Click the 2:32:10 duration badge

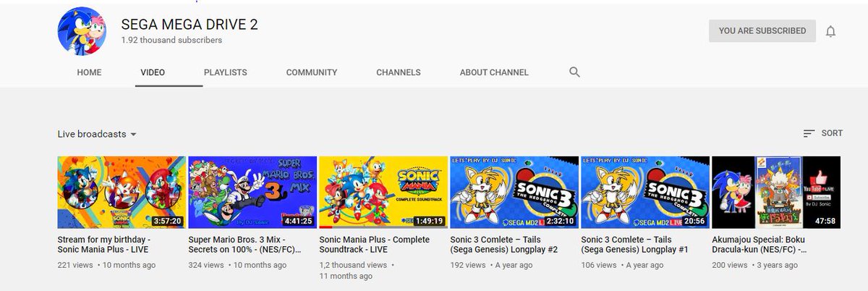(x=560, y=220)
